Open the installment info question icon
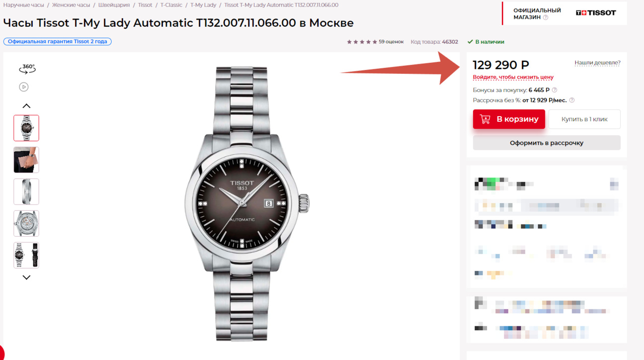Screen dimensions: 644x360 click(572, 100)
